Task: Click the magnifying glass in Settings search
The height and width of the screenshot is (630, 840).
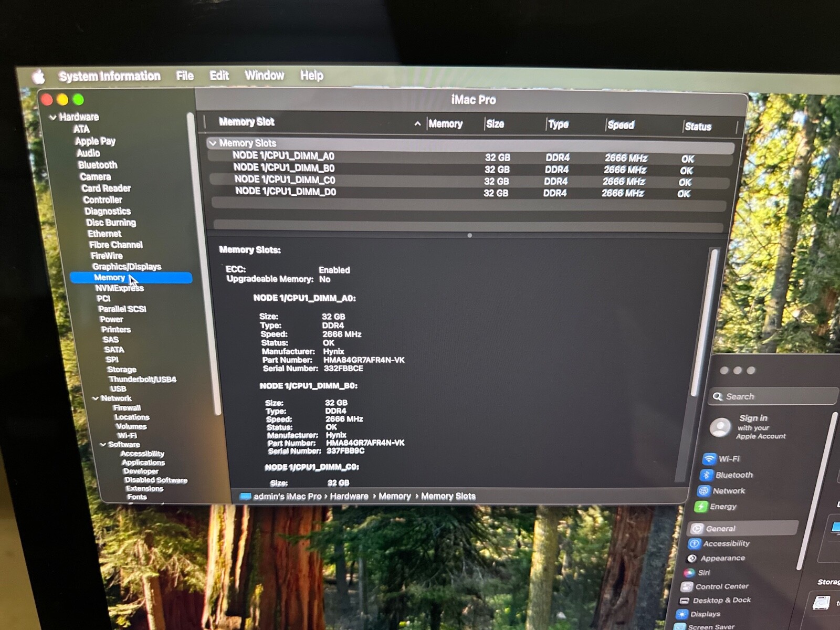Action: coord(718,396)
